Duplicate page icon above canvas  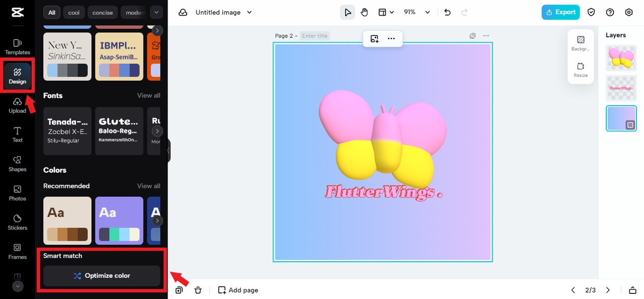pyautogui.click(x=472, y=36)
